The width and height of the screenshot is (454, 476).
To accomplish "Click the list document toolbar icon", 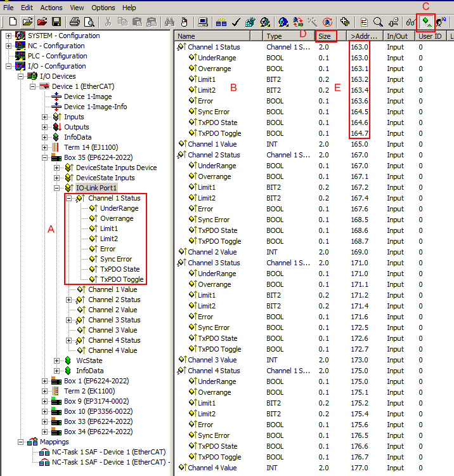I will tap(364, 22).
